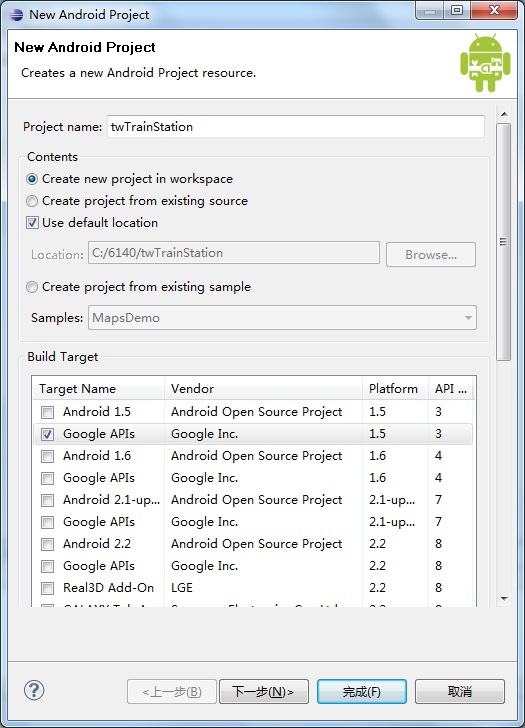
Task: Click the maximize window button
Action: tap(457, 10)
